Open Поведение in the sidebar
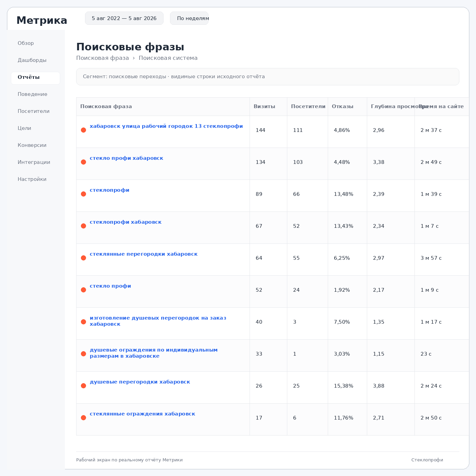 33,94
